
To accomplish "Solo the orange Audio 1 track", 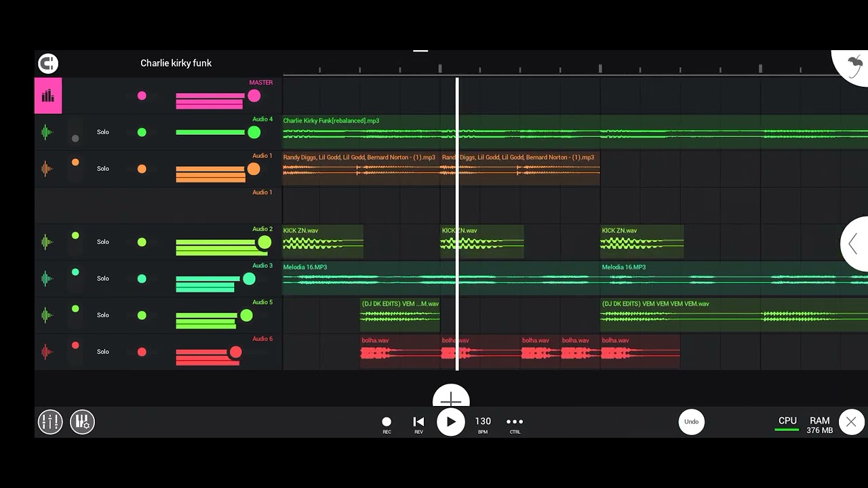I will [x=102, y=169].
